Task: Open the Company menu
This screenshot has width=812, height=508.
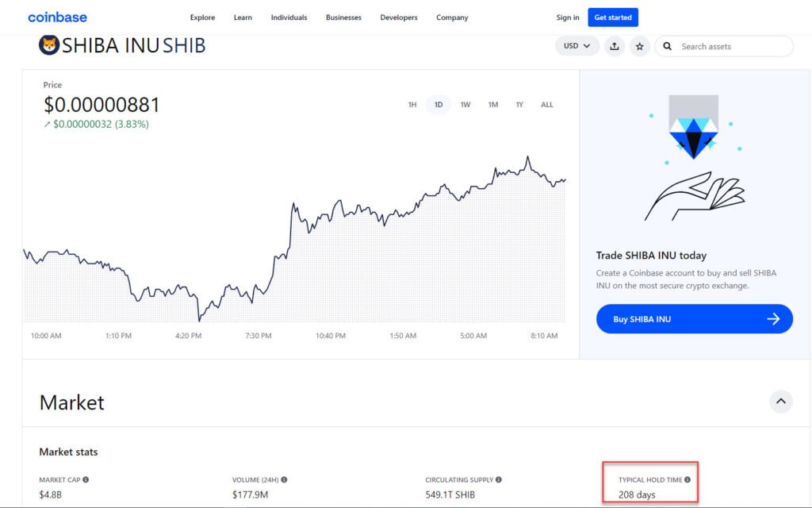Action: 452,17
